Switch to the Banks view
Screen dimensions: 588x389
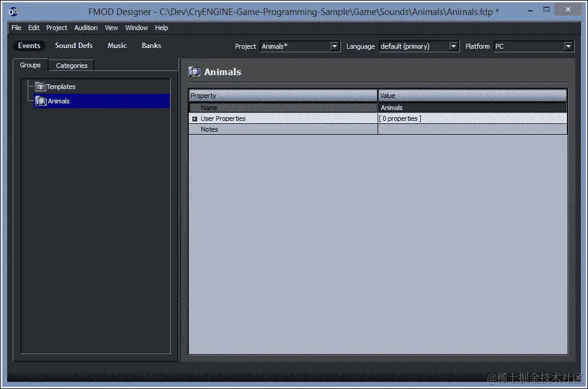coord(152,46)
